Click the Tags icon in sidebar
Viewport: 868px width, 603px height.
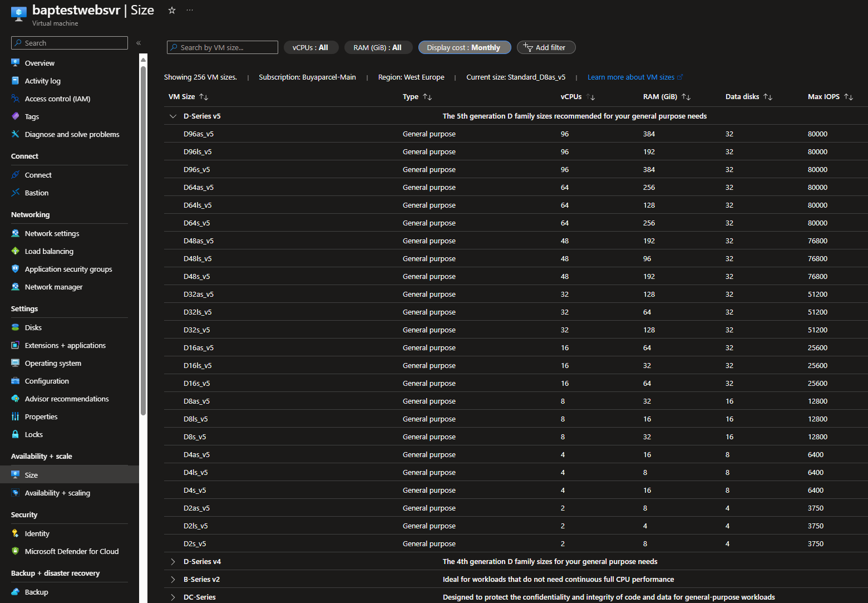[16, 116]
